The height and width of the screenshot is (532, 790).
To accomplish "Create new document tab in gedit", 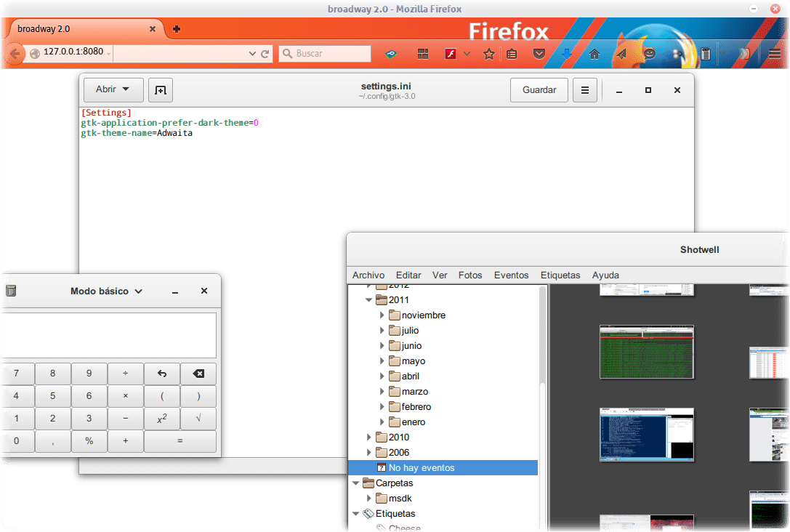I will [x=160, y=90].
